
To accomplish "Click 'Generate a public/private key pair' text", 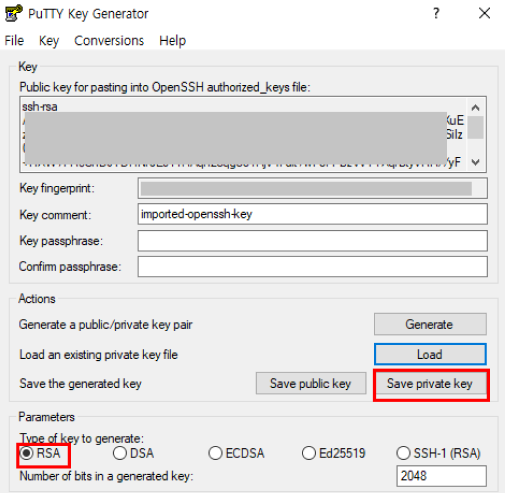I will (x=105, y=324).
